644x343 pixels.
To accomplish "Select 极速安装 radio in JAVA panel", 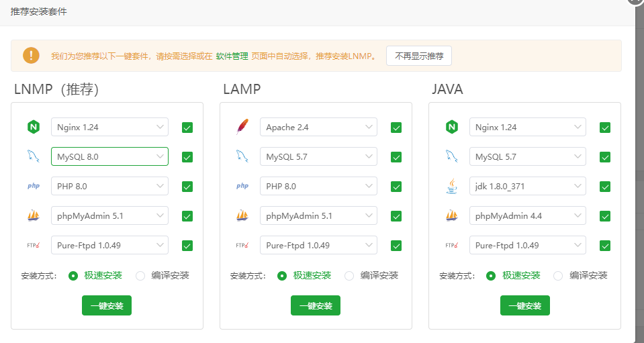I will [491, 275].
